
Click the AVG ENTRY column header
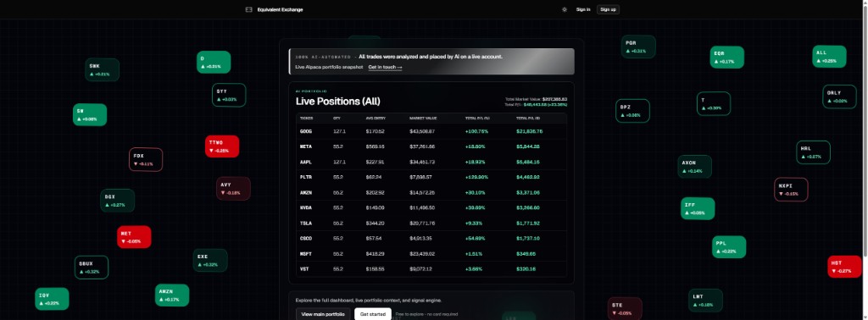coord(376,118)
